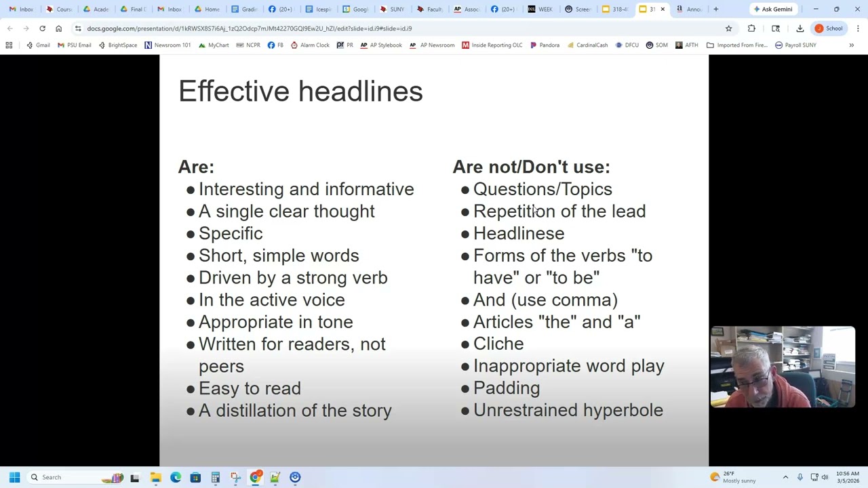
Task: Bookmark this page with the star icon
Action: (728, 28)
